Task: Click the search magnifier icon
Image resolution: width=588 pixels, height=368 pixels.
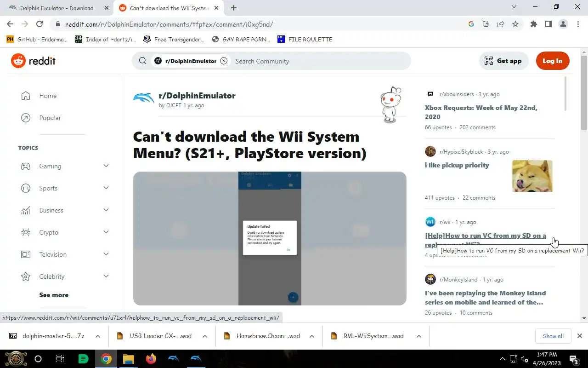Action: [142, 61]
